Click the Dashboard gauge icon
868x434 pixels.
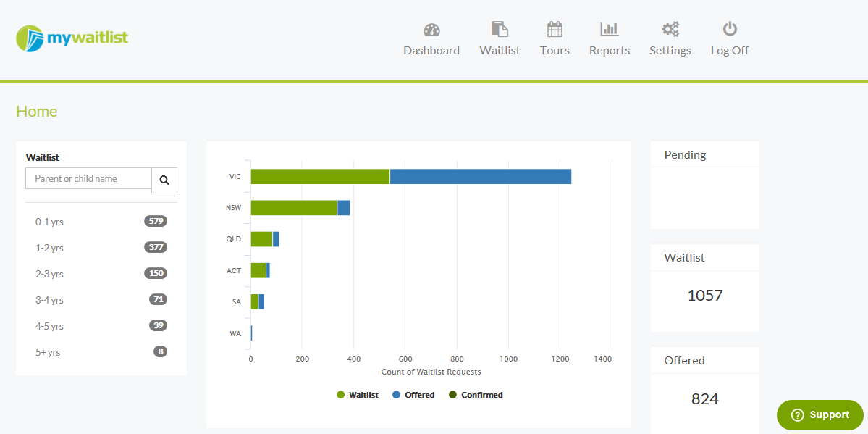coord(431,30)
